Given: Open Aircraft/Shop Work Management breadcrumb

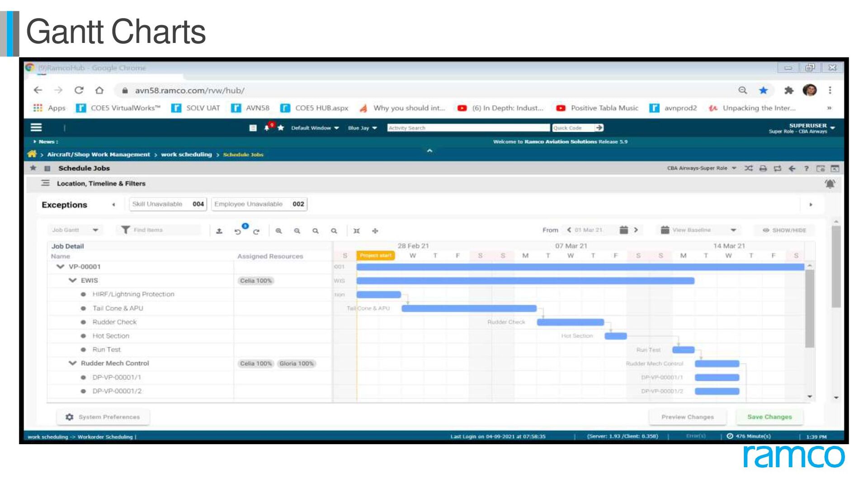Looking at the screenshot, I should (99, 155).
